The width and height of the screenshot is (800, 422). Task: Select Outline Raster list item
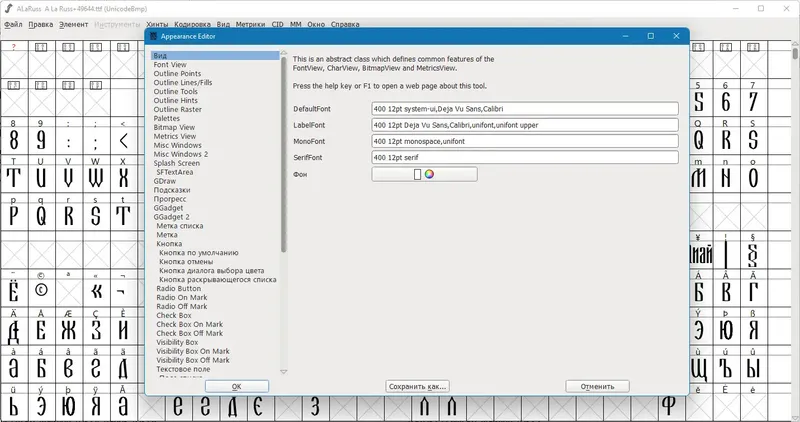178,109
